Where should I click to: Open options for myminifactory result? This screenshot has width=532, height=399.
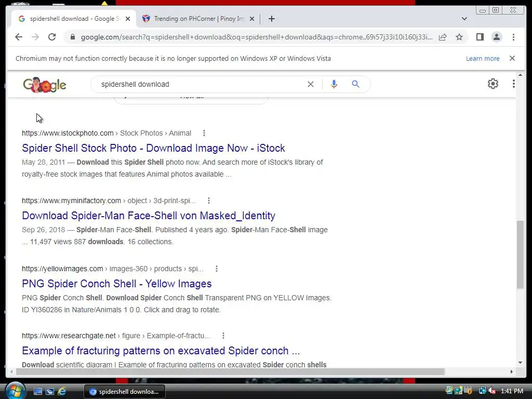[x=209, y=201]
